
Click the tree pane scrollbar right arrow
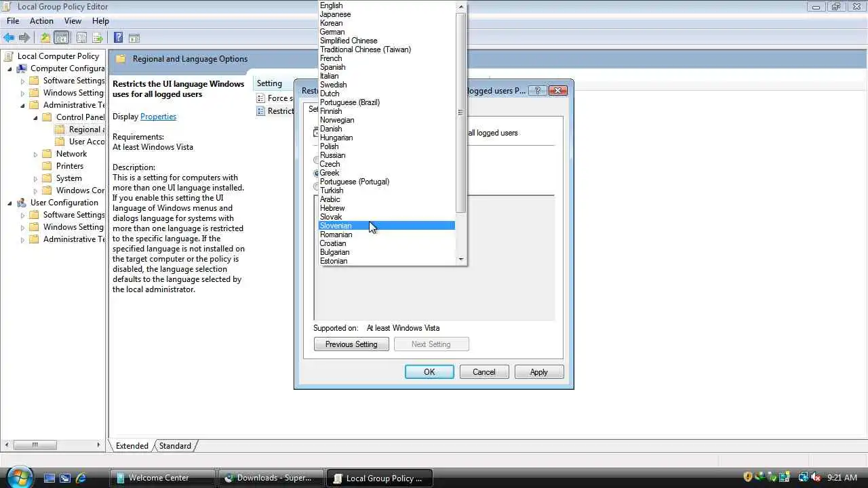click(x=99, y=445)
